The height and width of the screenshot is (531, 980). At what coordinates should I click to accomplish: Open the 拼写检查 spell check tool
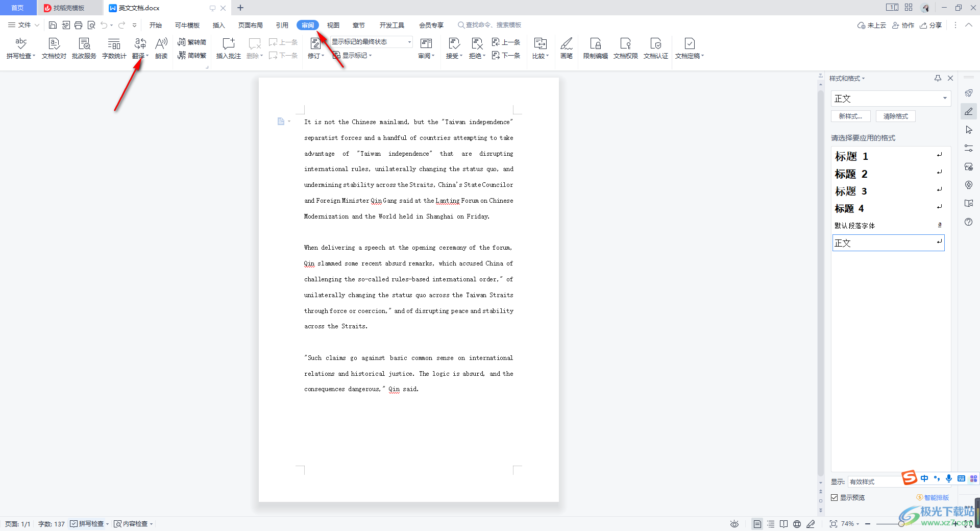[21, 49]
